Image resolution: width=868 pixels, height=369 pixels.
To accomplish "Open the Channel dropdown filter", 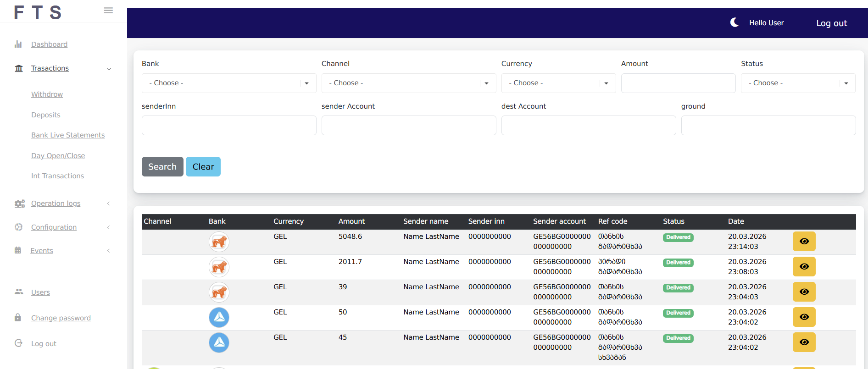I will [408, 83].
